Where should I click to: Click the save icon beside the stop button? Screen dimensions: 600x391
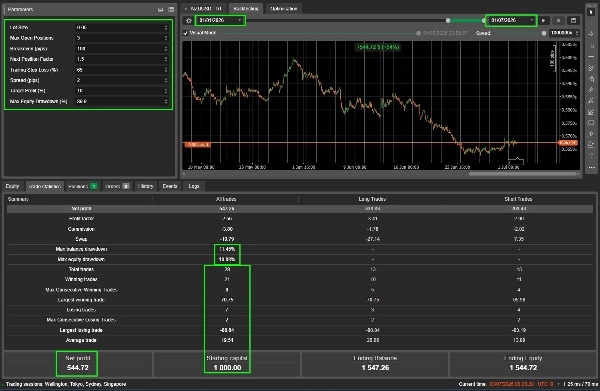pos(573,21)
